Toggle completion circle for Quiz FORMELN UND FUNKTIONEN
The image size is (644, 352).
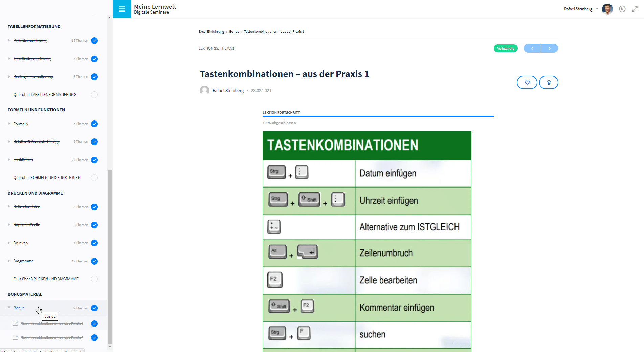pos(94,178)
